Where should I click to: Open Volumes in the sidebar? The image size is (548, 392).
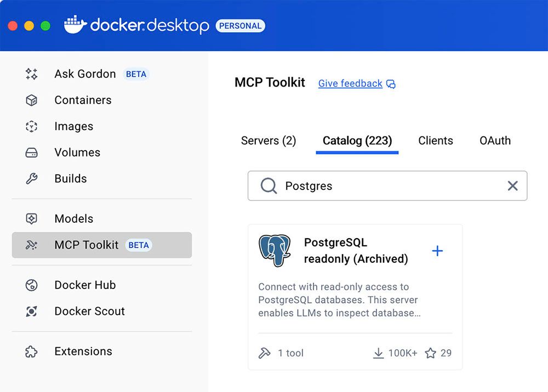point(102,153)
